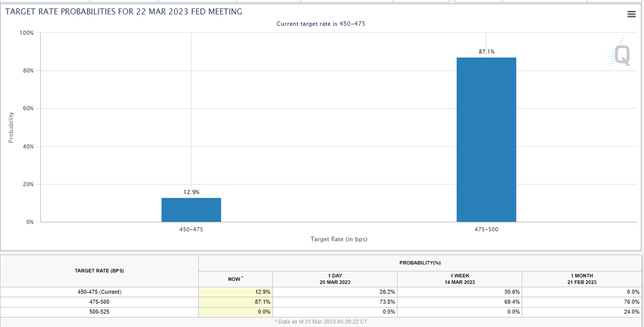Click the 26.2% cell in 1 DAY column
This screenshot has height=327, width=644.
(x=335, y=292)
